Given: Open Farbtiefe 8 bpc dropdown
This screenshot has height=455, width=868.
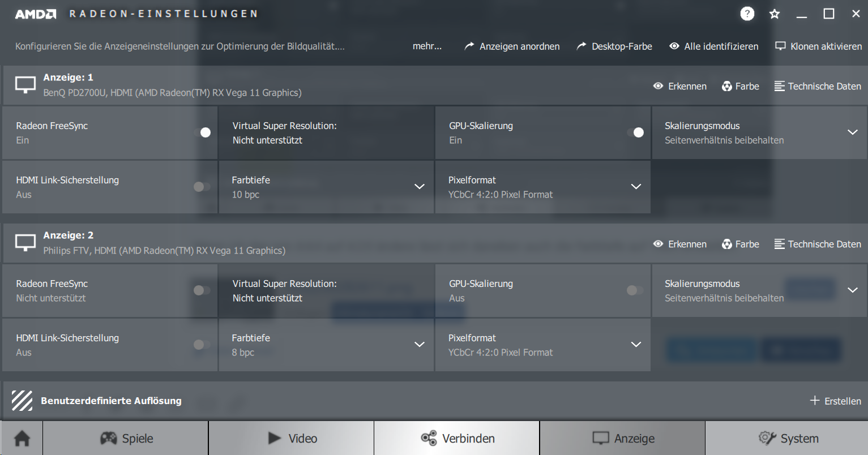Looking at the screenshot, I should (x=420, y=345).
